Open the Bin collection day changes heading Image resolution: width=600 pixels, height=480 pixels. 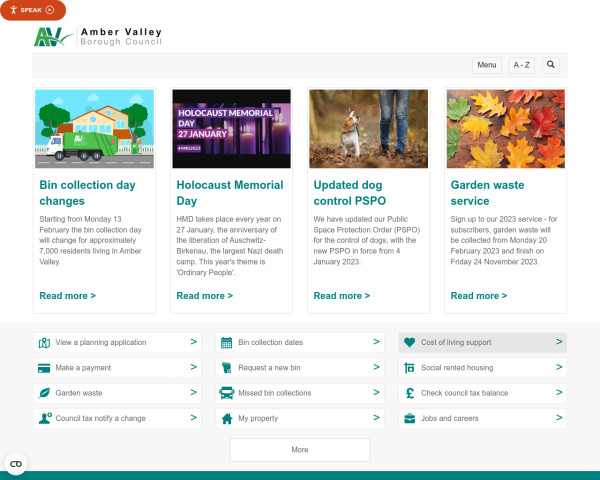(88, 193)
